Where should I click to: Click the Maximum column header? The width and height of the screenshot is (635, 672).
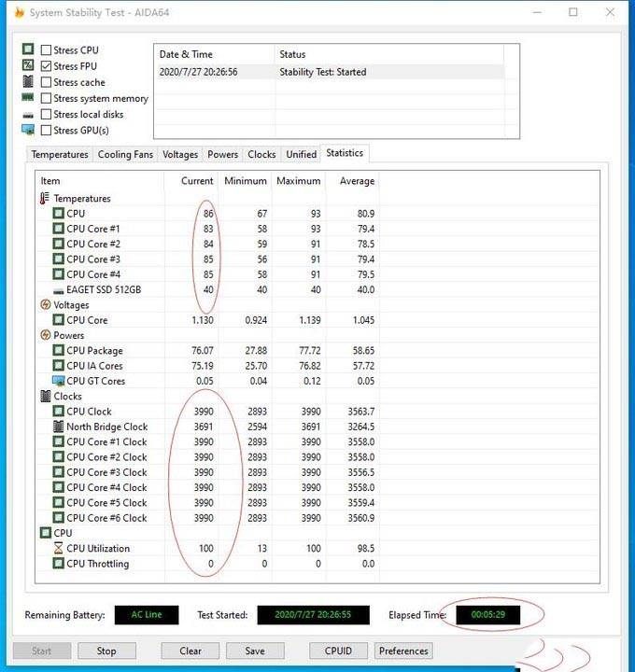[299, 181]
